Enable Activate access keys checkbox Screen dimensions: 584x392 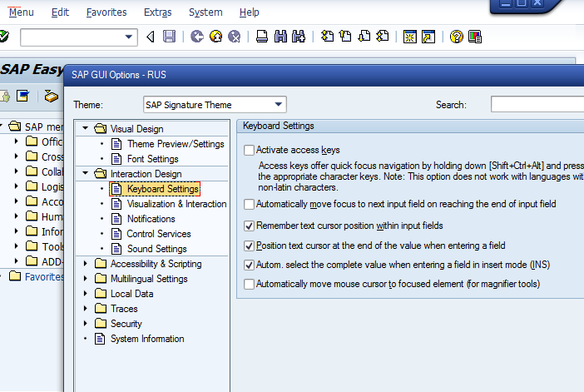click(x=250, y=150)
